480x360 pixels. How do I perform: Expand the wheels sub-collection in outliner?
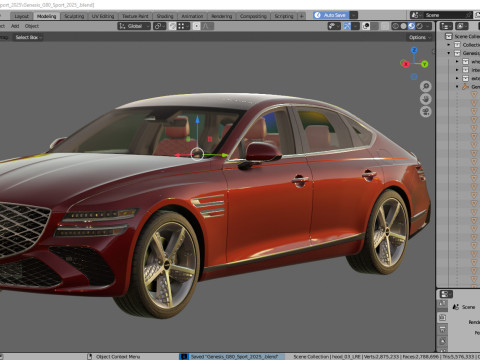coord(457,61)
